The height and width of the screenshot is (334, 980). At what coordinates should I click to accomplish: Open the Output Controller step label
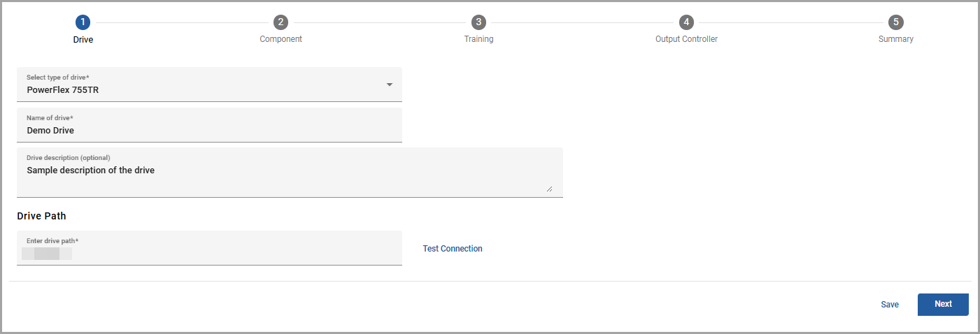tap(686, 39)
